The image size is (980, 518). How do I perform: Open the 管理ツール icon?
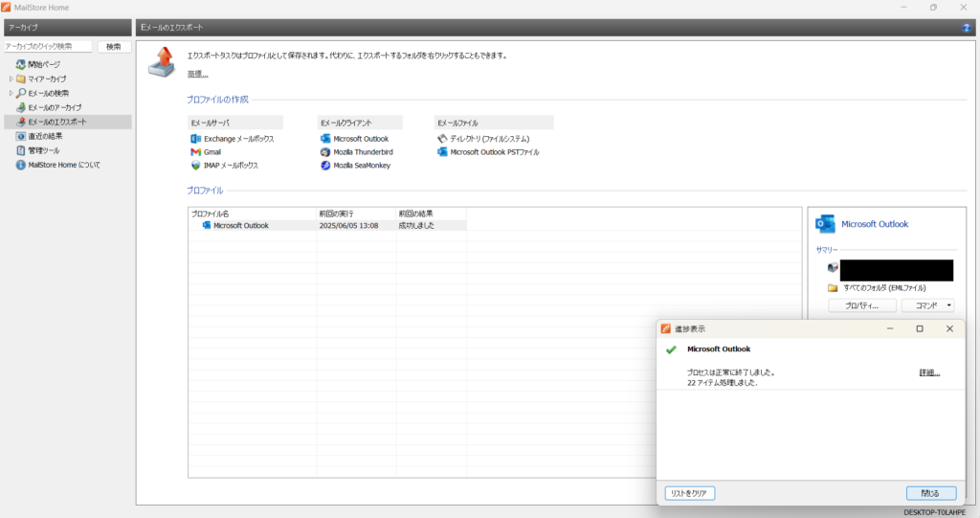point(21,150)
